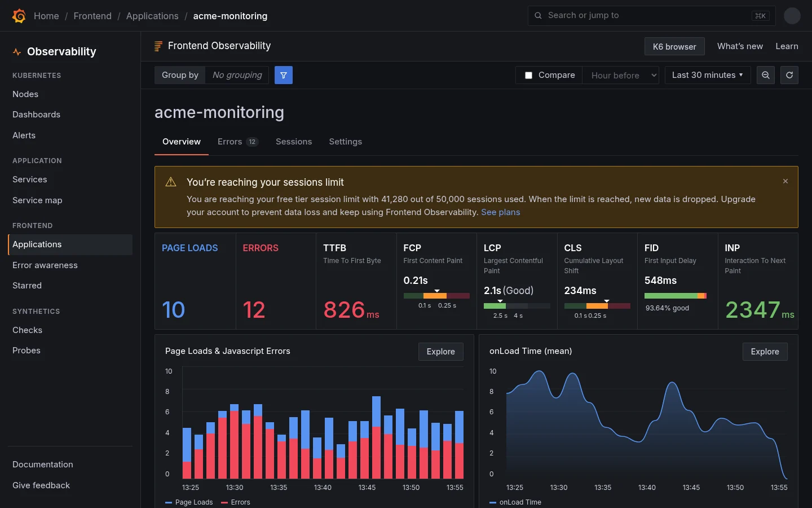812x508 pixels.
Task: Open Nodes in the Kubernetes section
Action: click(x=70, y=94)
